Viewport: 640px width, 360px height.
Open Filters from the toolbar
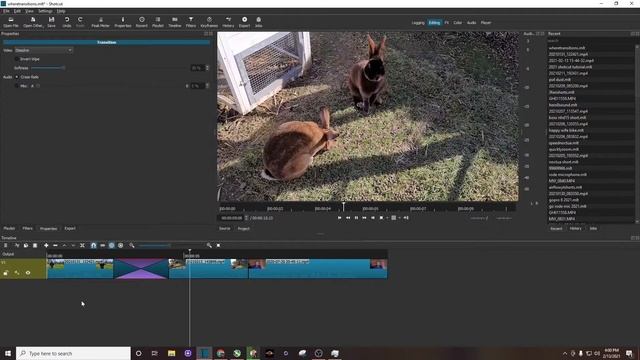(x=191, y=22)
